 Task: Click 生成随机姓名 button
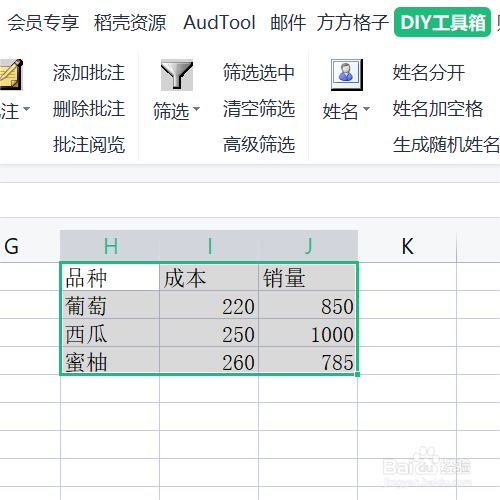point(446,145)
